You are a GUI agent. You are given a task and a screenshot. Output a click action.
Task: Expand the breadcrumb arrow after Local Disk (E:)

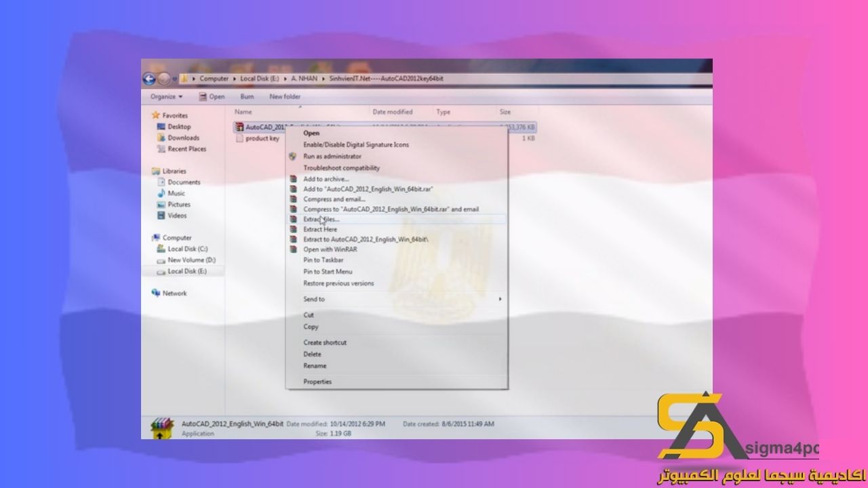pos(284,79)
